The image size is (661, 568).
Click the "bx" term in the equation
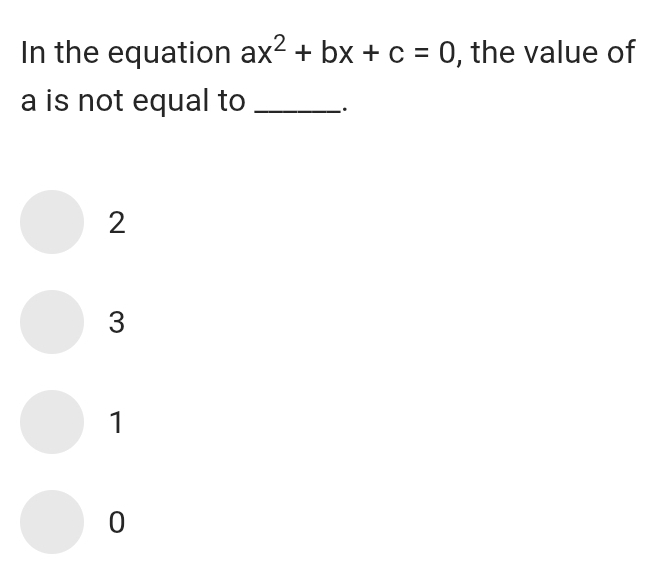pos(333,53)
